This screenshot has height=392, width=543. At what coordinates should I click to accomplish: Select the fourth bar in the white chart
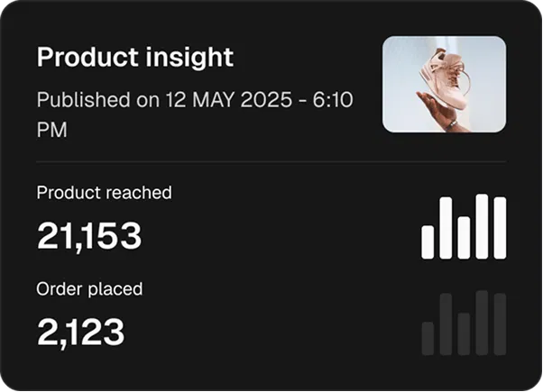(482, 226)
